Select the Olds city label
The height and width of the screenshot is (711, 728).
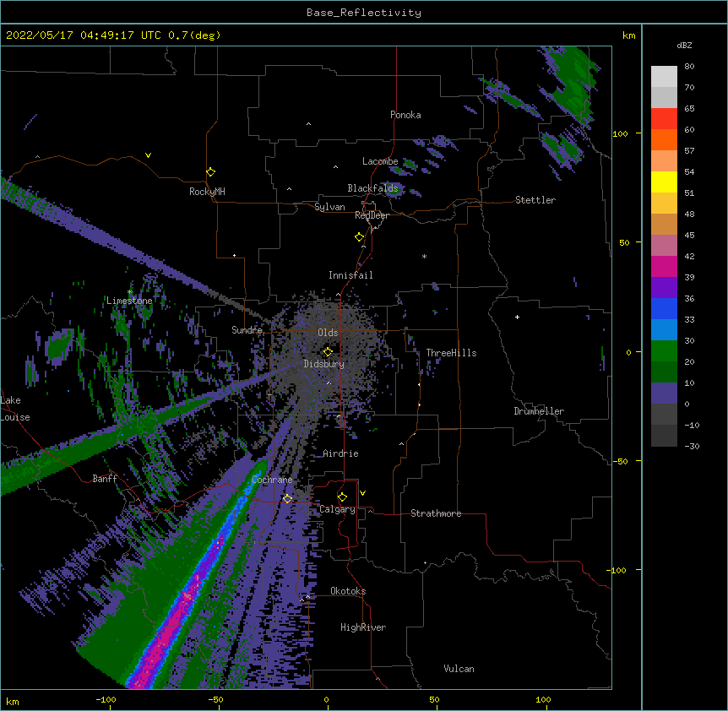click(x=328, y=333)
